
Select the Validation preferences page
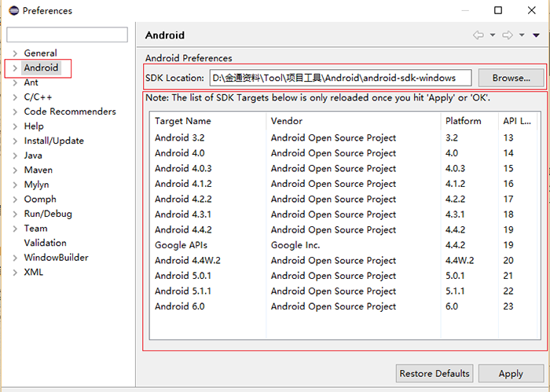[45, 243]
